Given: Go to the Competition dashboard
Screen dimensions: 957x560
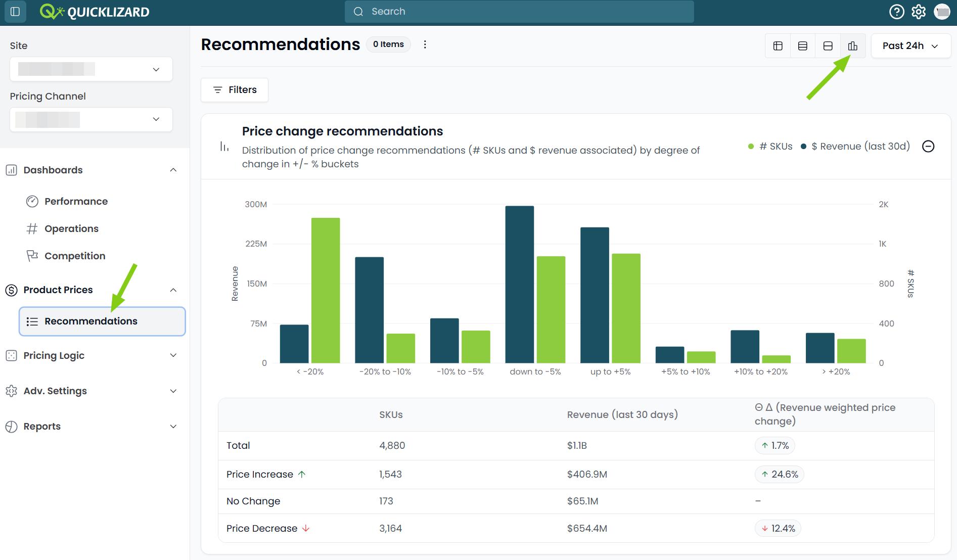Looking at the screenshot, I should (75, 256).
